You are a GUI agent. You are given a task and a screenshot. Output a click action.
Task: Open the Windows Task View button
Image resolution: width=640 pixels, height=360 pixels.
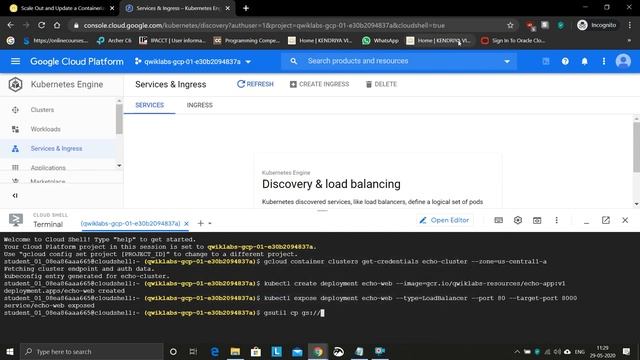pos(193,351)
